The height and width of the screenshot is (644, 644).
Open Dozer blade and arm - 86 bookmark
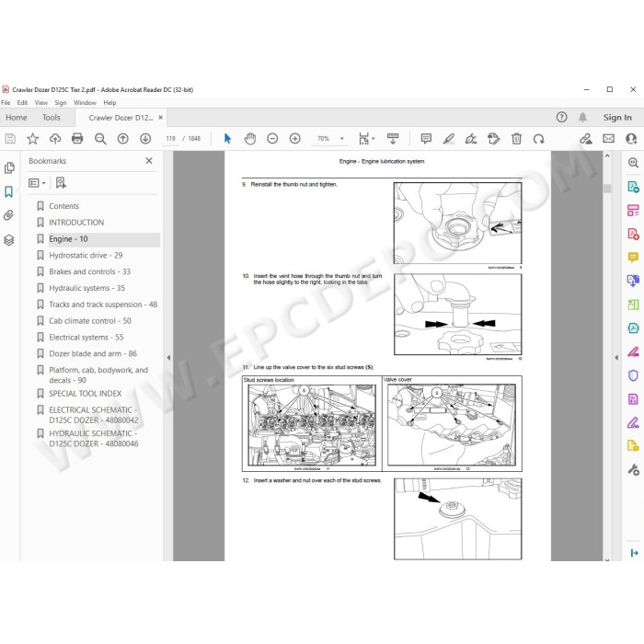[93, 353]
